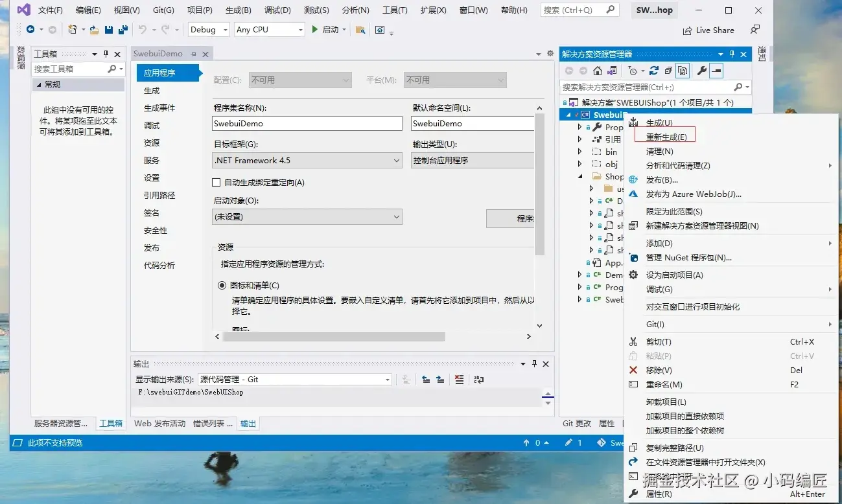Click the Home icon in Solution Explorer toolbar
Viewport: 842px width, 504px height.
(x=598, y=71)
